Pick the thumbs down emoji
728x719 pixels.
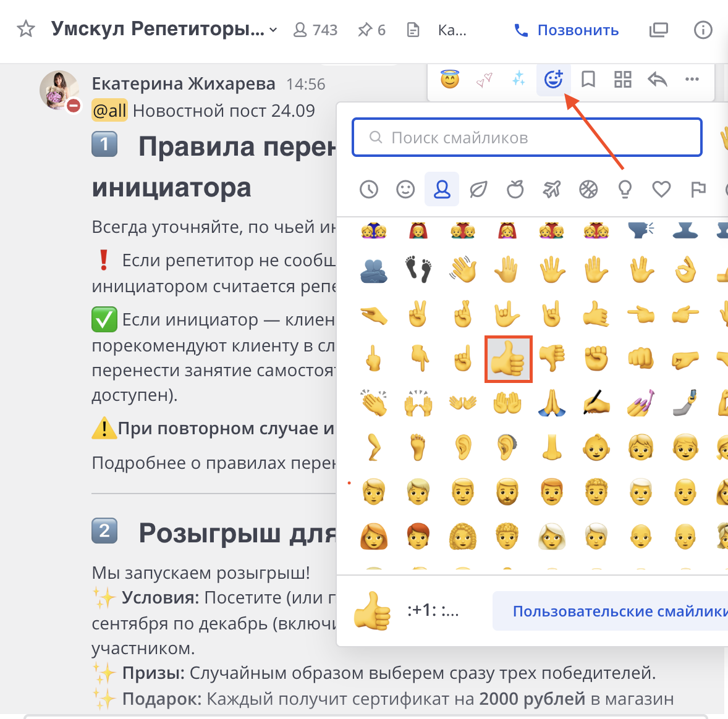pyautogui.click(x=552, y=358)
